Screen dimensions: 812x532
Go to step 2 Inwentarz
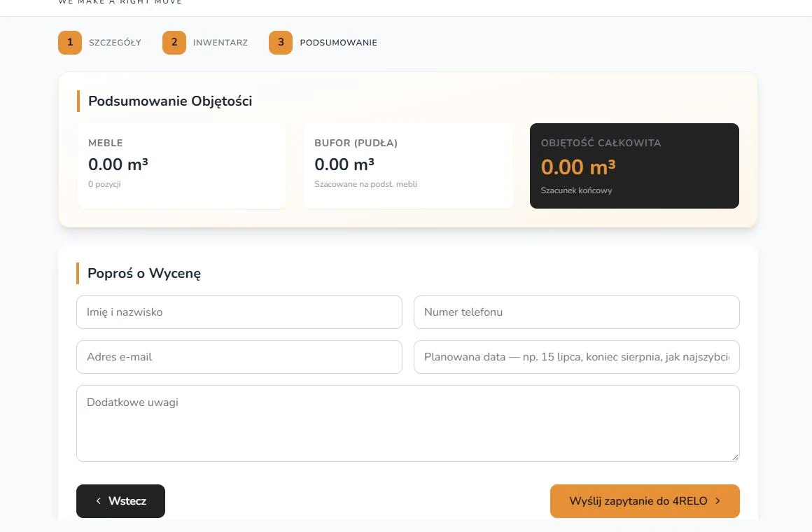click(205, 43)
